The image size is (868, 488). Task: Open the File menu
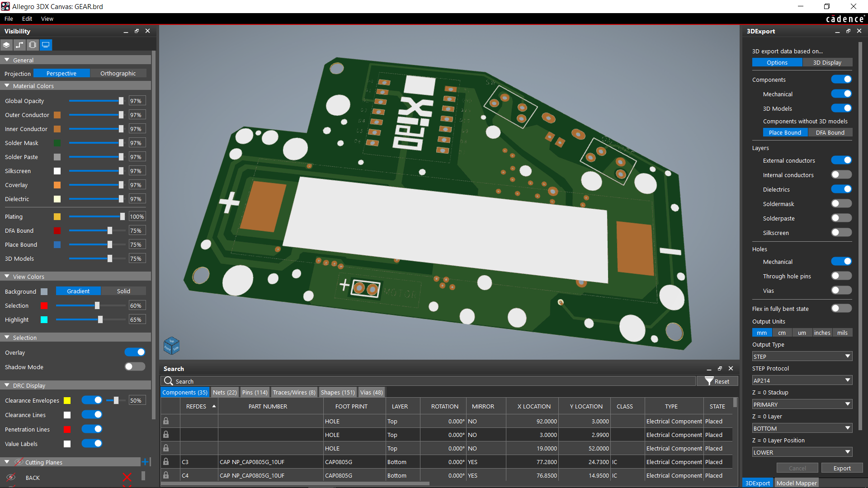click(9, 19)
